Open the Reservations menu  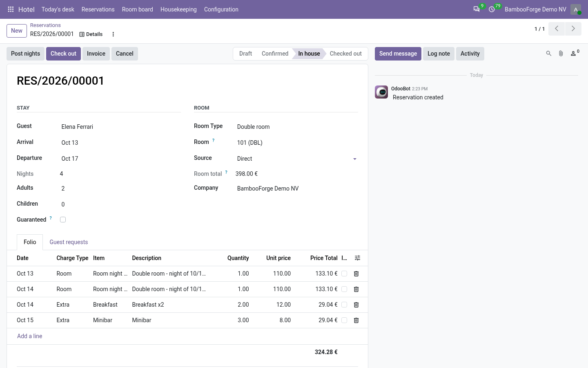tap(98, 9)
